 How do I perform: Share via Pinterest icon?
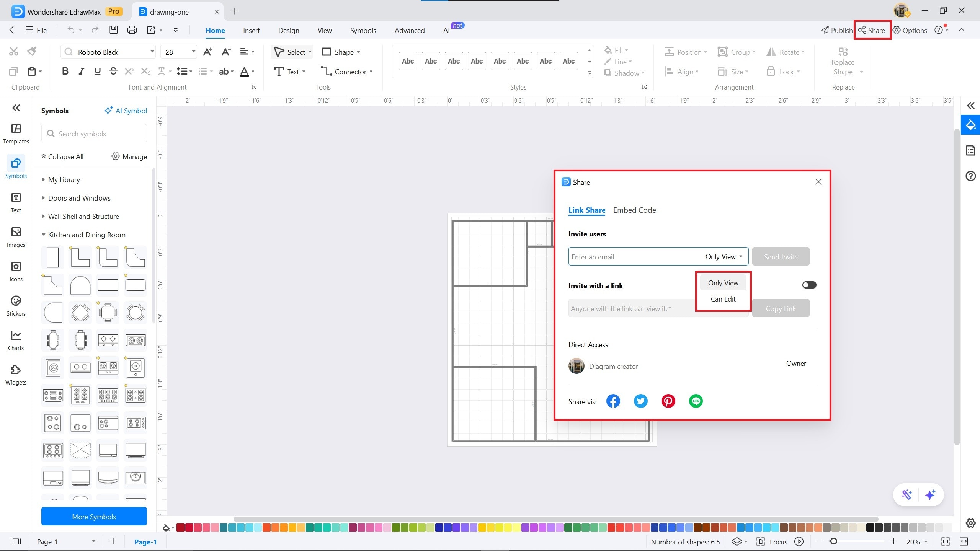click(668, 401)
